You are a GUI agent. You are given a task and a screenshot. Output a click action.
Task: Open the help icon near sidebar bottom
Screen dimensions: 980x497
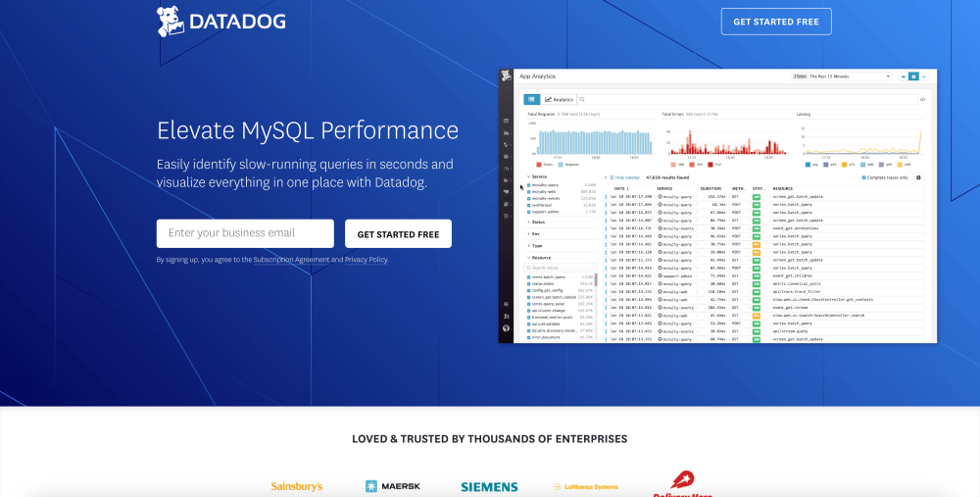coord(506,305)
